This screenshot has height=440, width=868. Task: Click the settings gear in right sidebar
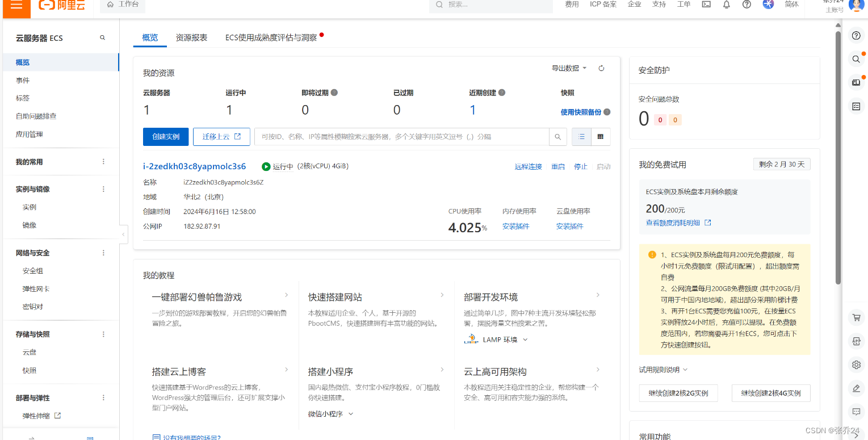(856, 364)
